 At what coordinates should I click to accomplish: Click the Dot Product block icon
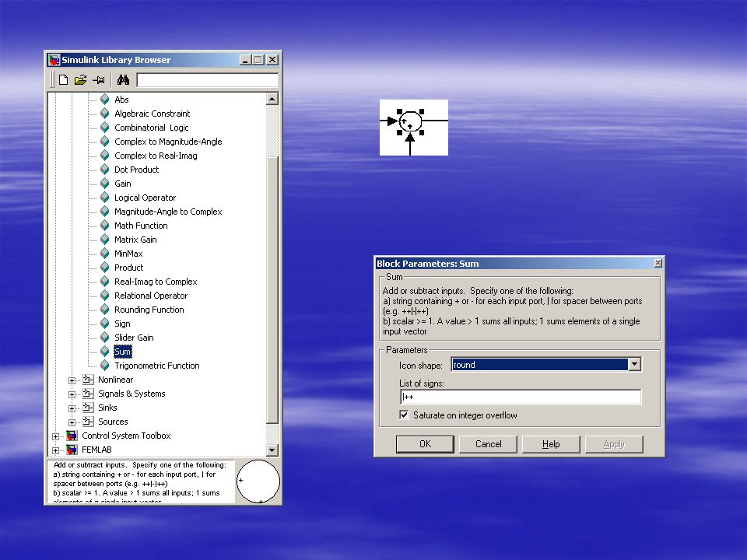coord(105,169)
